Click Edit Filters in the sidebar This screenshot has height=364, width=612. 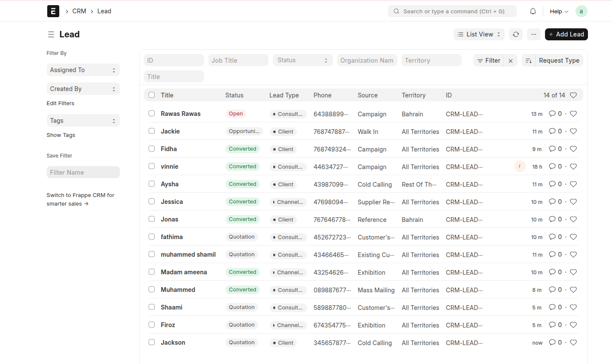[61, 103]
